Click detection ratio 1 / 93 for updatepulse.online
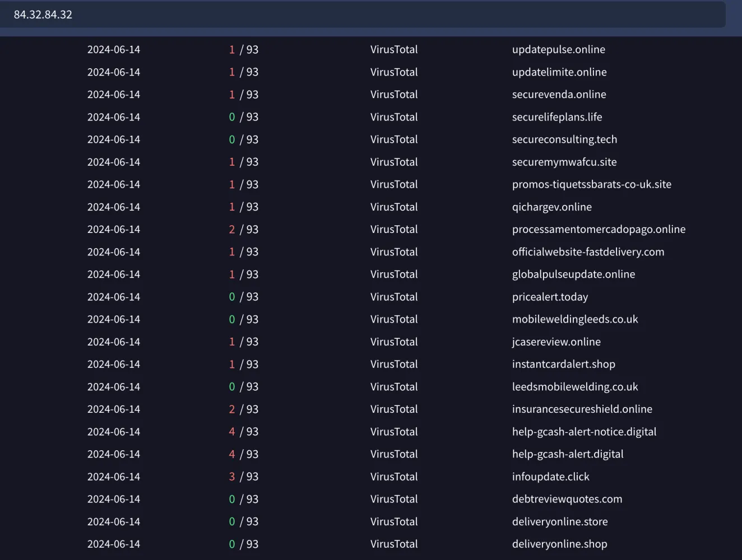 click(244, 49)
